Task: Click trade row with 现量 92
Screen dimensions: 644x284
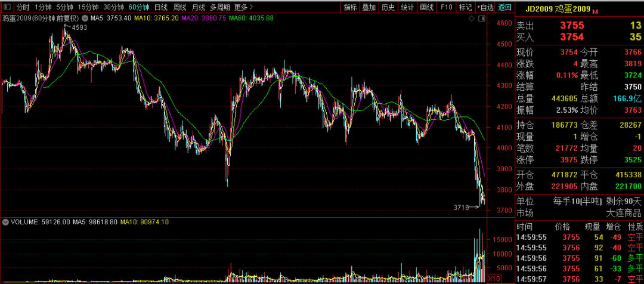Action: click(578, 248)
